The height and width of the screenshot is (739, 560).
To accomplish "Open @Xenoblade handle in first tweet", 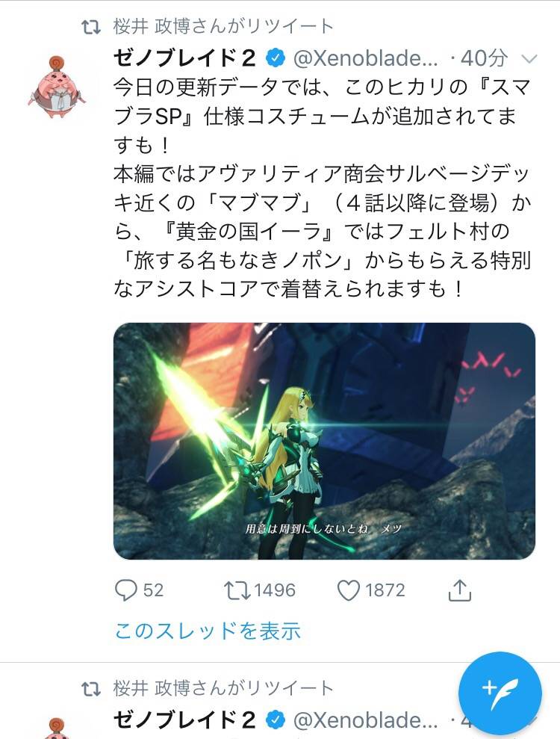I will point(365,58).
